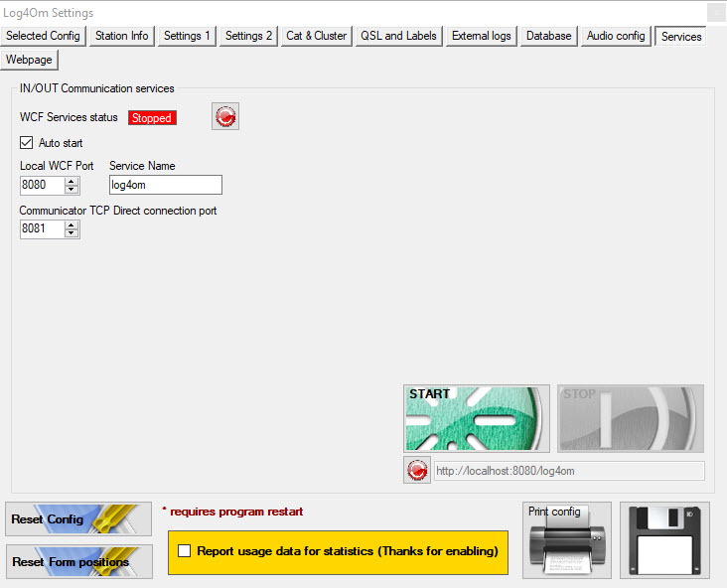Open the Audio config tab
Viewport: 727px width, 588px height.
coord(616,36)
